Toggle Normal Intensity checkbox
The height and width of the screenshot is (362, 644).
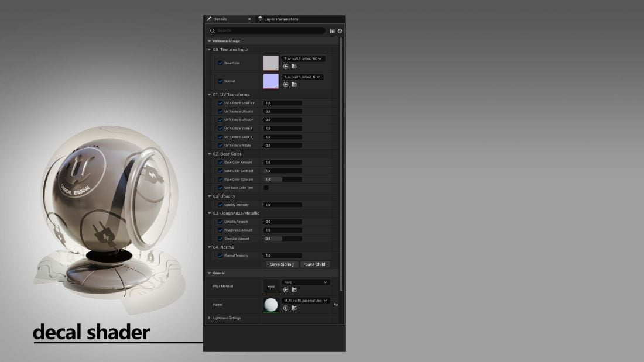220,256
